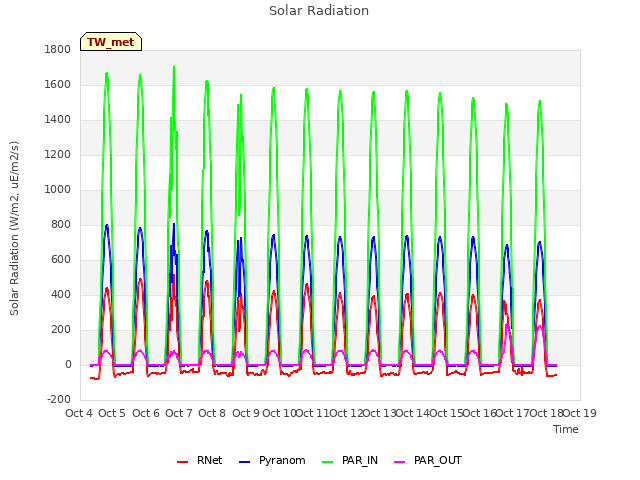Screen dimensions: 640x480
Task: Click the 0 y-axis tick label
Action: pyautogui.click(x=68, y=365)
